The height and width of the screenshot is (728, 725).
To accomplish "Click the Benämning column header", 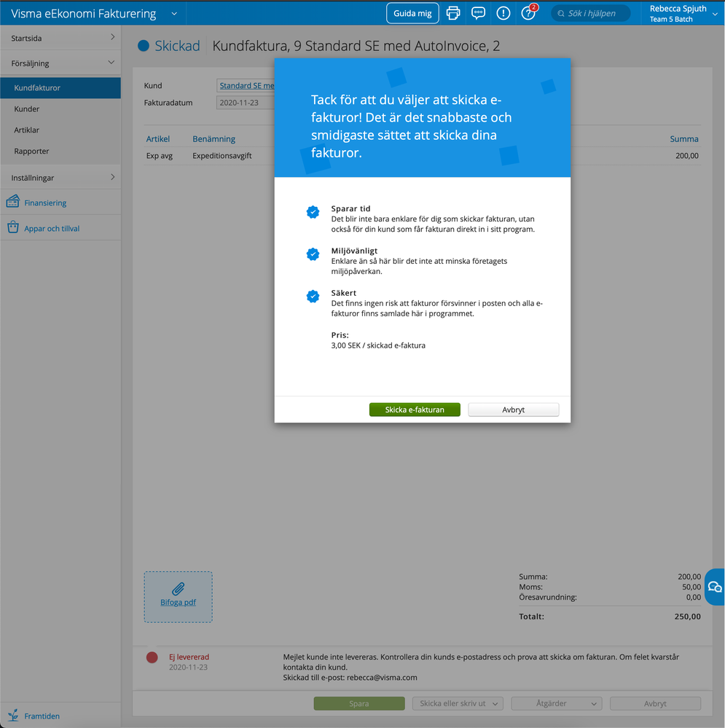I will coord(214,138).
